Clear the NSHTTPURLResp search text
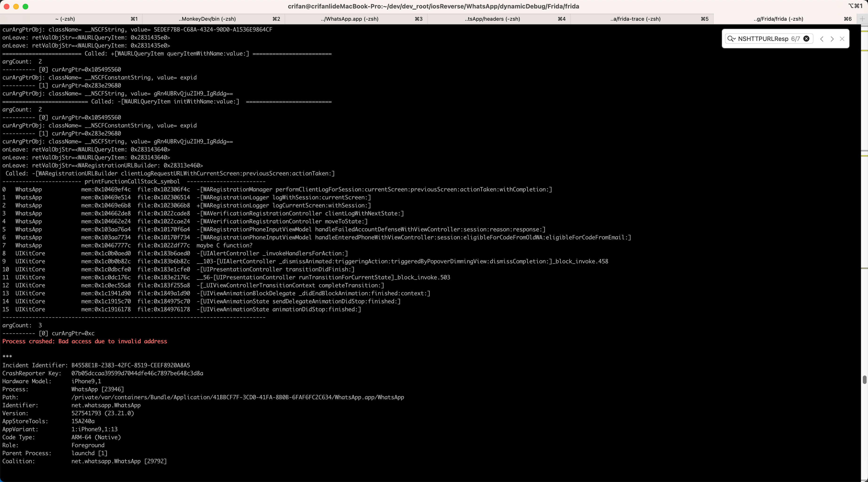The height and width of the screenshot is (482, 868). [806, 39]
